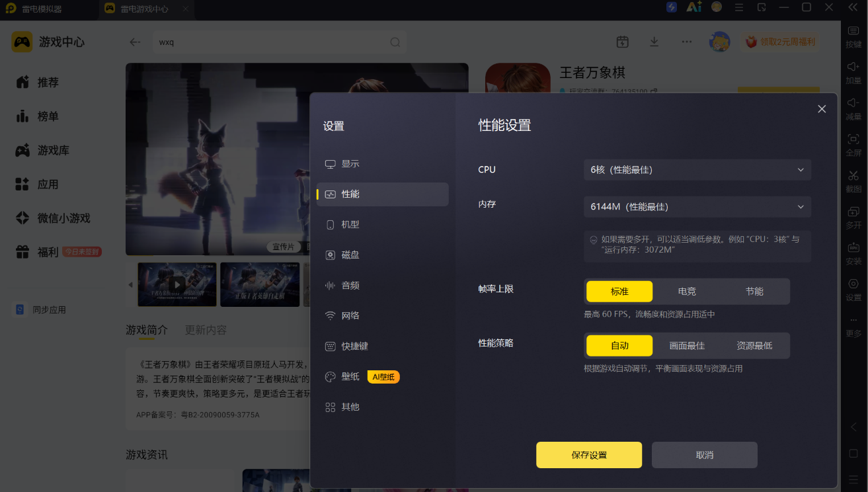Open the hamburger menu in title bar
The height and width of the screenshot is (492, 868).
pyautogui.click(x=739, y=7)
